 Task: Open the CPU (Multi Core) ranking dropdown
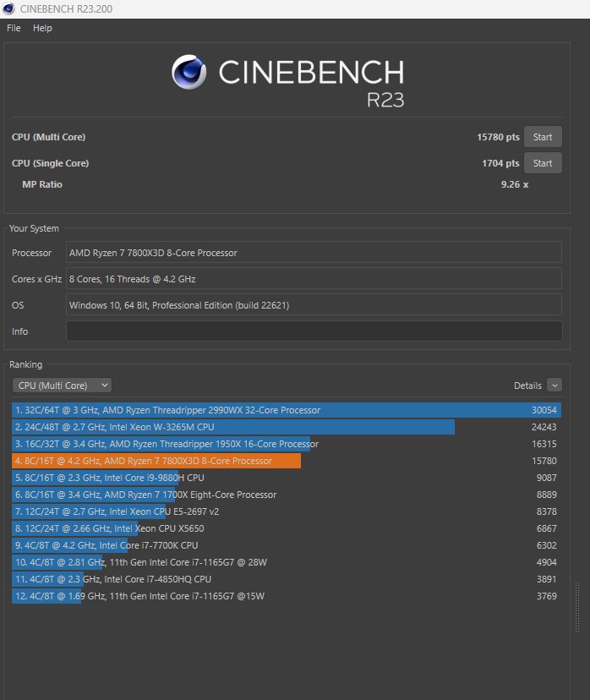pos(62,386)
